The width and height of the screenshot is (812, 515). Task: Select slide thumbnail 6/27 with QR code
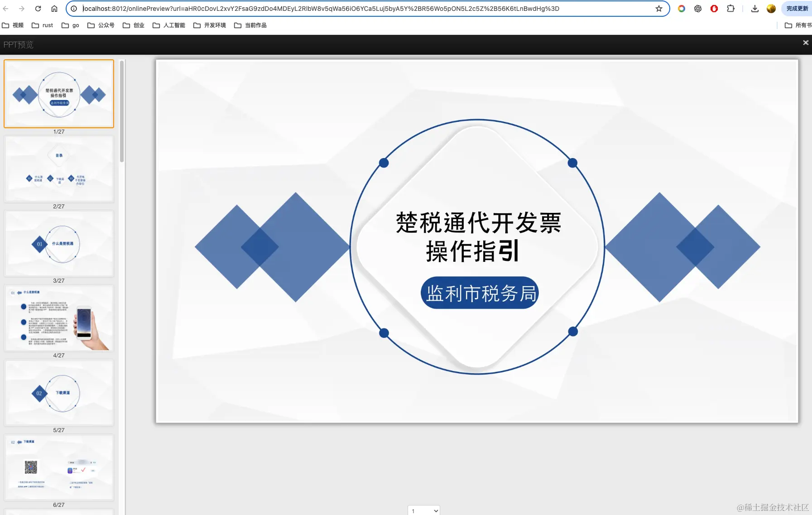coord(59,467)
